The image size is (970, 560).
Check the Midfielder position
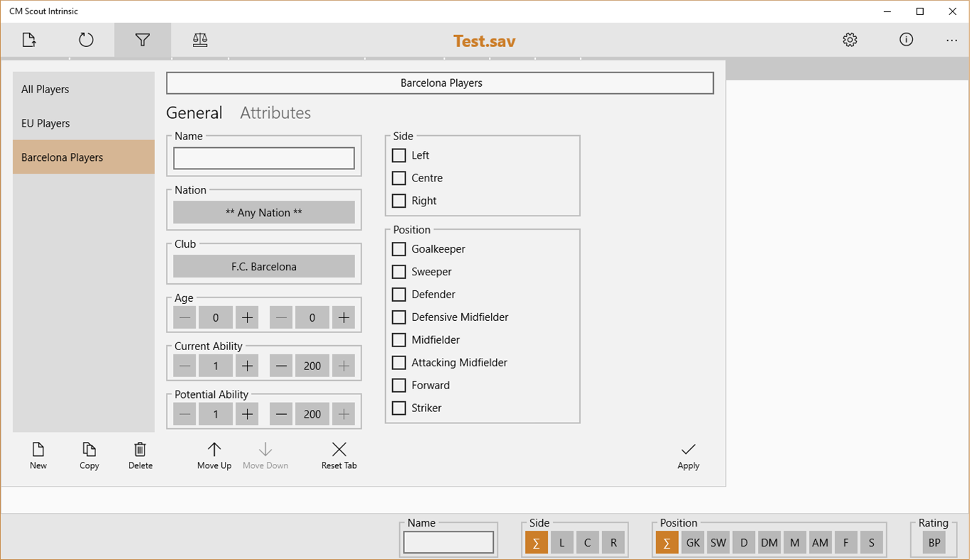coord(399,340)
